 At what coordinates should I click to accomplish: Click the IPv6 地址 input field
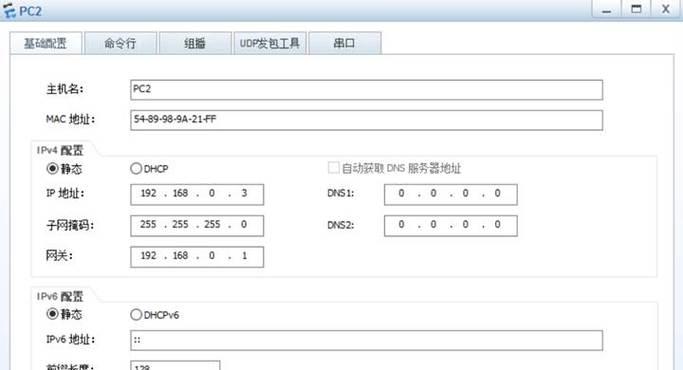click(366, 340)
